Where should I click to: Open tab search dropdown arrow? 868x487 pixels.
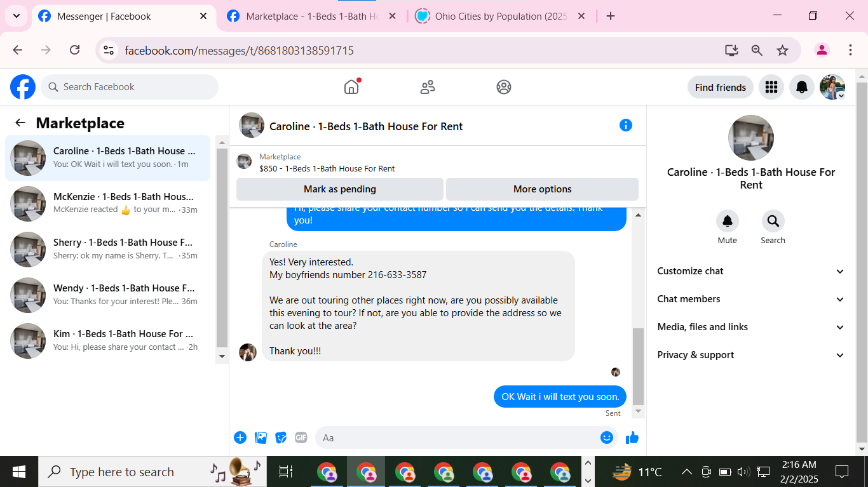[16, 16]
